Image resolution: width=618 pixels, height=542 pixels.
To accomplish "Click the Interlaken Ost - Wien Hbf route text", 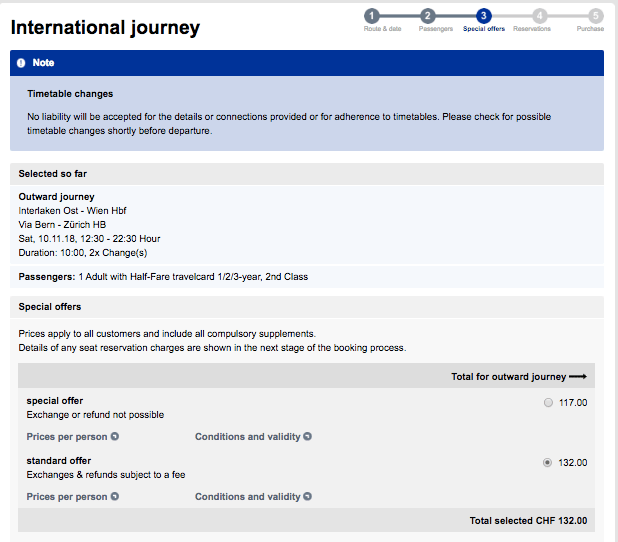I will coord(72,211).
